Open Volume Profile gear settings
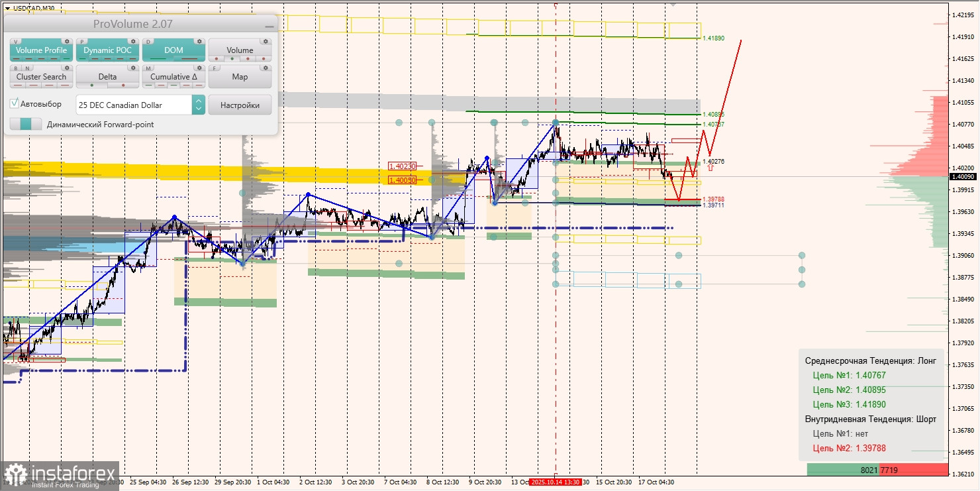This screenshot has width=980, height=491. click(x=67, y=41)
